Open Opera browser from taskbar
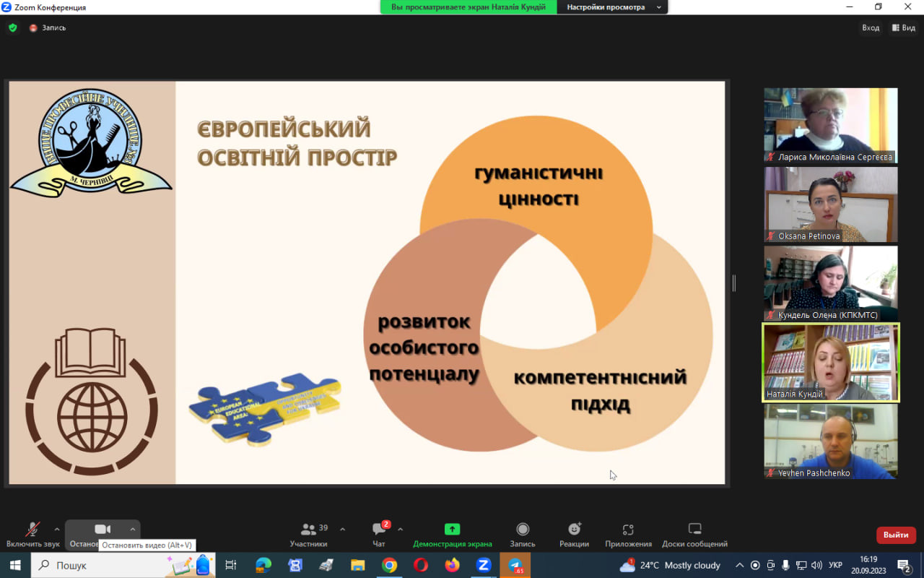 coord(421,565)
